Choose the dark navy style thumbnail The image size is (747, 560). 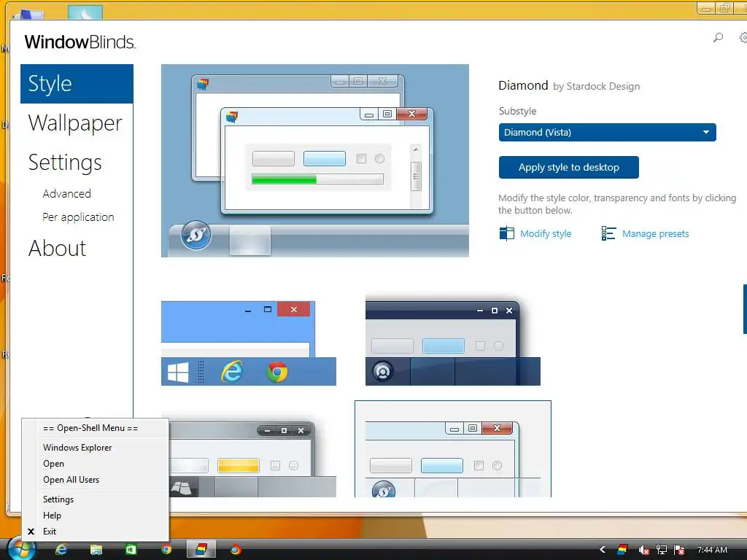point(452,341)
